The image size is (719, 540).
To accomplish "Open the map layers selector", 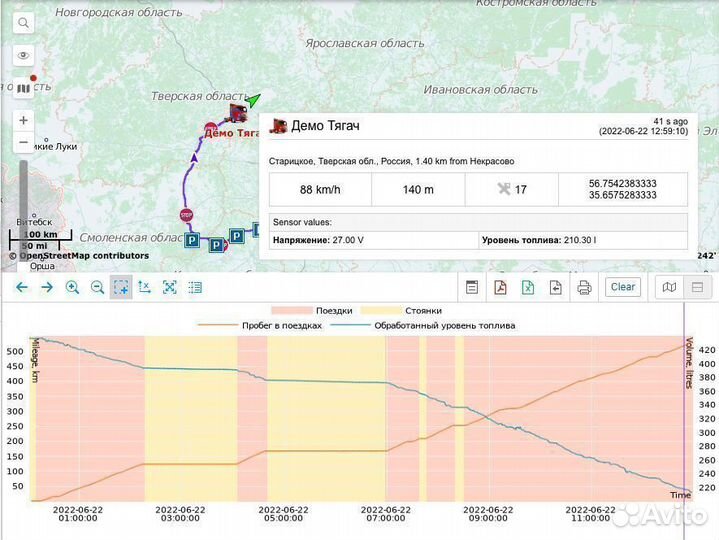I will point(24,89).
